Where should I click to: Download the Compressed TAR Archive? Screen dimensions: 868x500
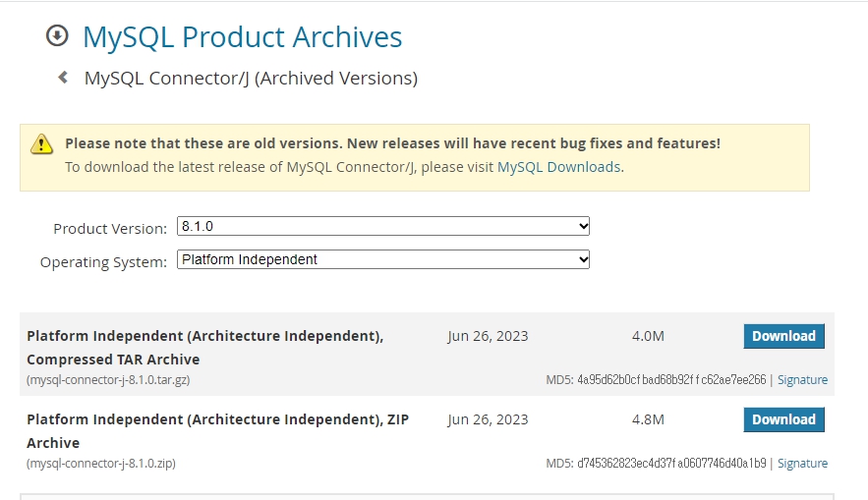click(x=783, y=336)
